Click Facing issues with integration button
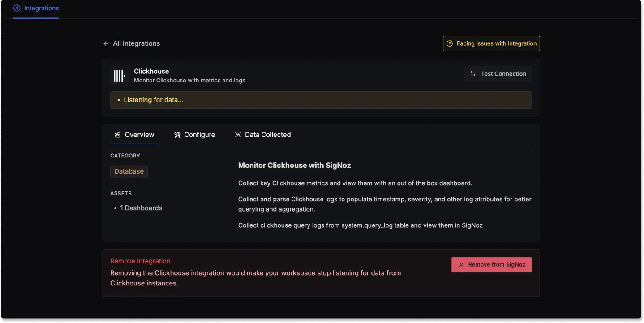Image resolution: width=644 pixels, height=323 pixels. [x=491, y=43]
